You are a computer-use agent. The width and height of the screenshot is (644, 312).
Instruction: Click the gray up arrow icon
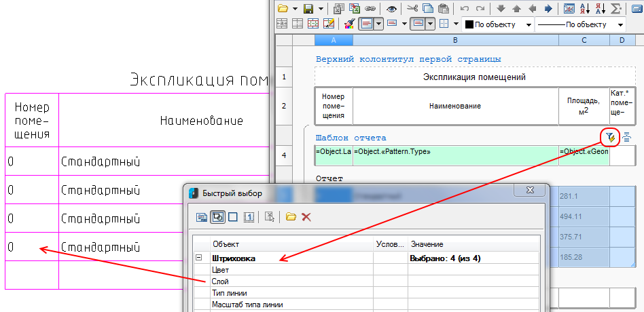516,8
